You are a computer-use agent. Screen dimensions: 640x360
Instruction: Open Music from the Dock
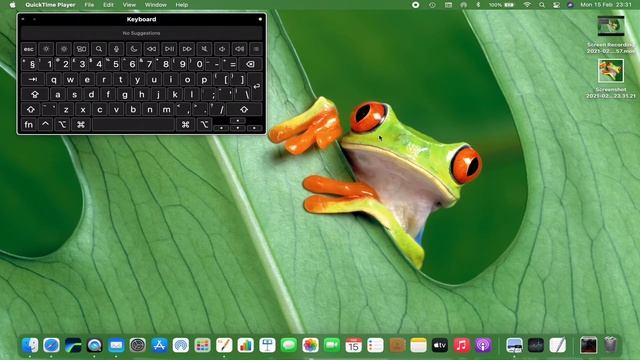pos(461,345)
